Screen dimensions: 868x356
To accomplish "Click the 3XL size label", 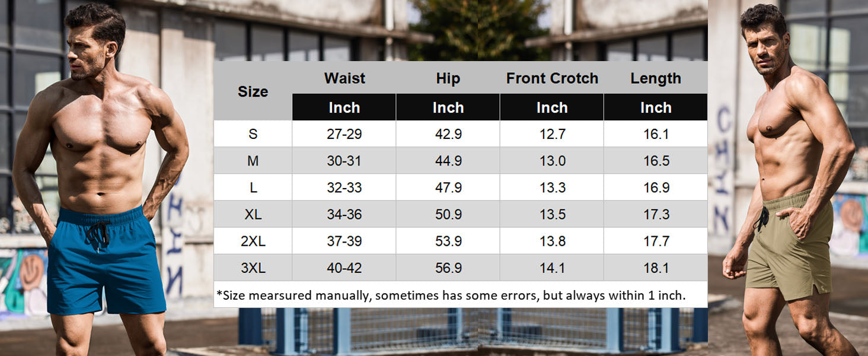I will point(253,268).
